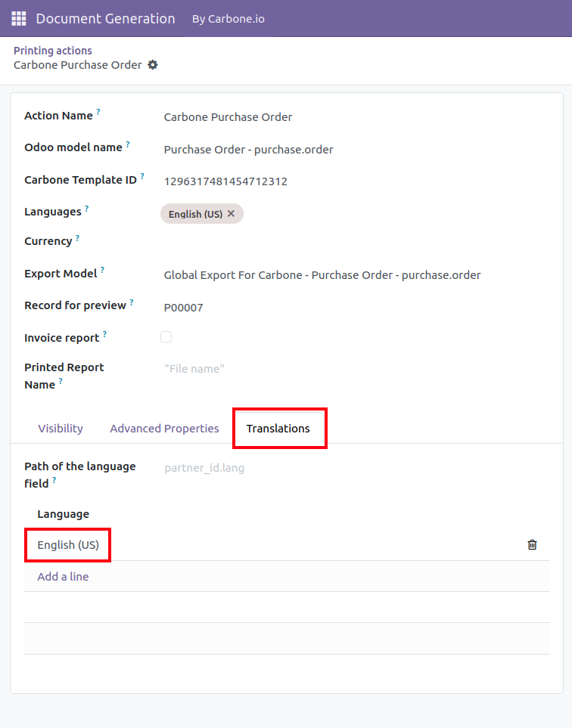
Task: Open the Record for preview dropdown
Action: 355,308
